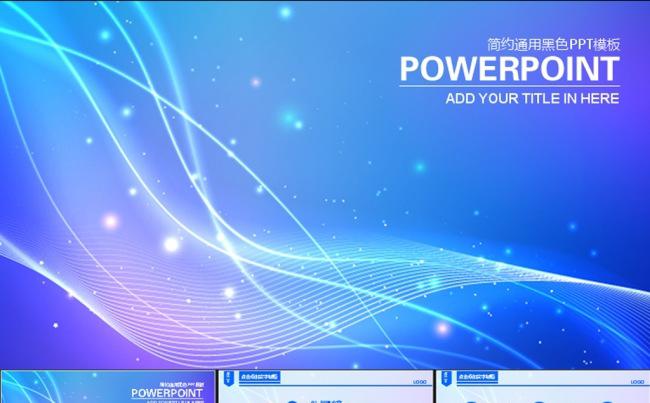Click the blue heading box on third thumbnail
The image size is (650, 403).
pyautogui.click(x=477, y=377)
